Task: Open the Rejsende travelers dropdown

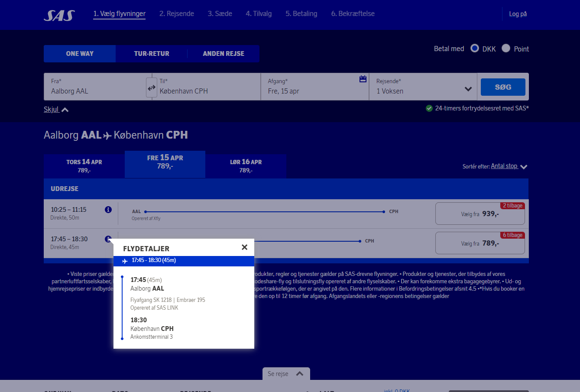Action: [423, 87]
